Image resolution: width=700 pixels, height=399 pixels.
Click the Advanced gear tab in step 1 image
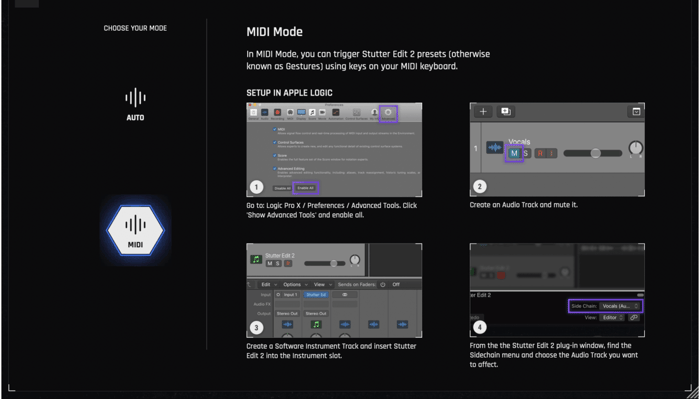click(x=388, y=113)
